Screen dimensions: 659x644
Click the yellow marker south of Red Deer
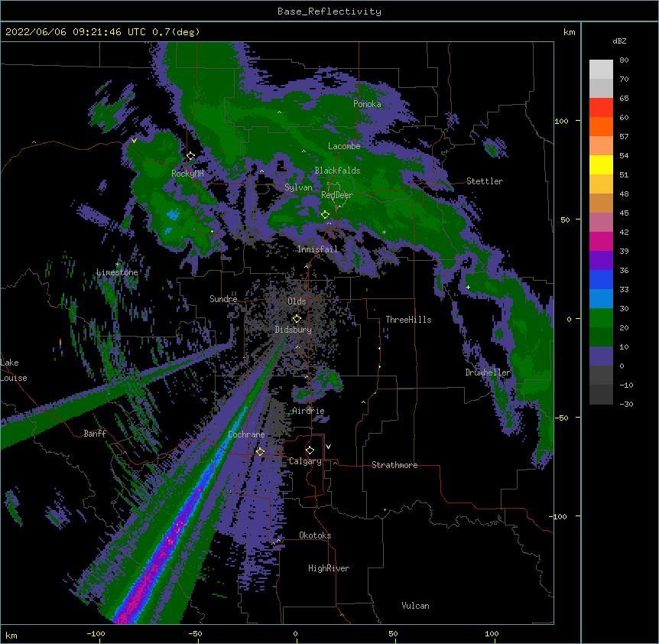(325, 215)
